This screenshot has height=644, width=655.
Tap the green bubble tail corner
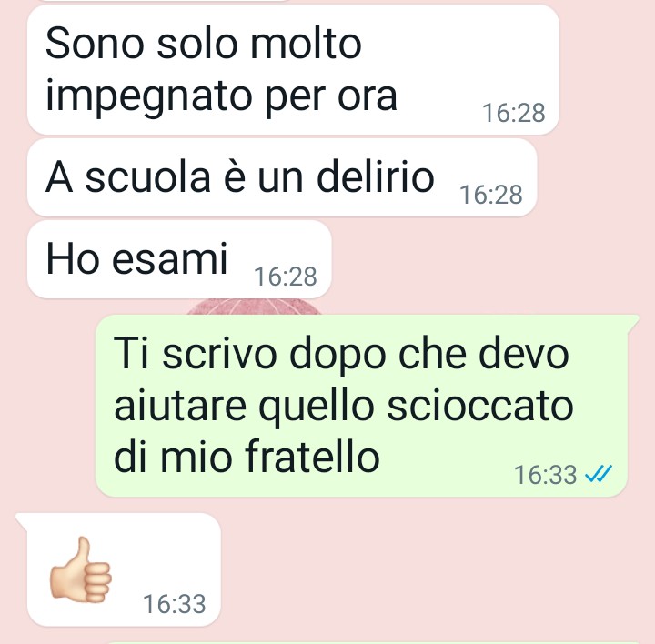click(633, 322)
